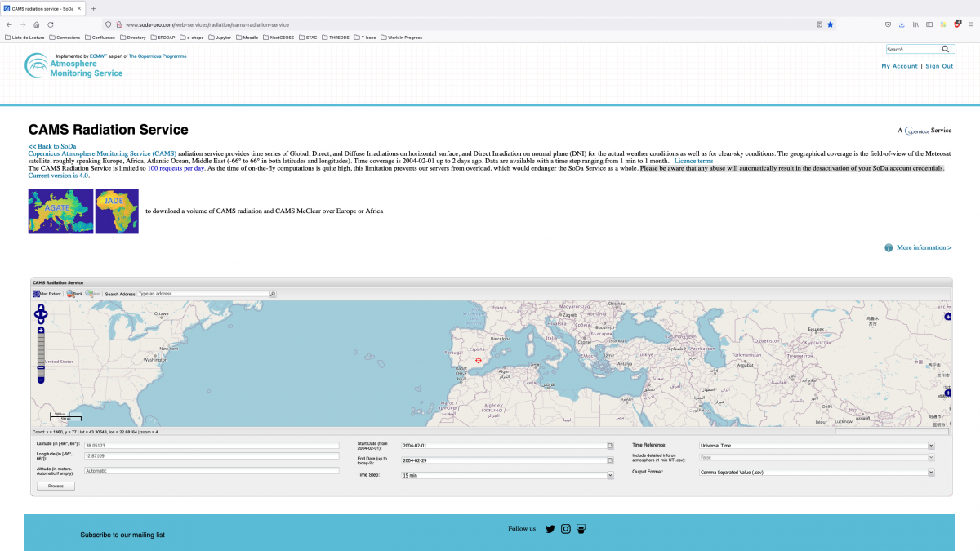Open the Jupyter bookmarks folder

click(220, 37)
